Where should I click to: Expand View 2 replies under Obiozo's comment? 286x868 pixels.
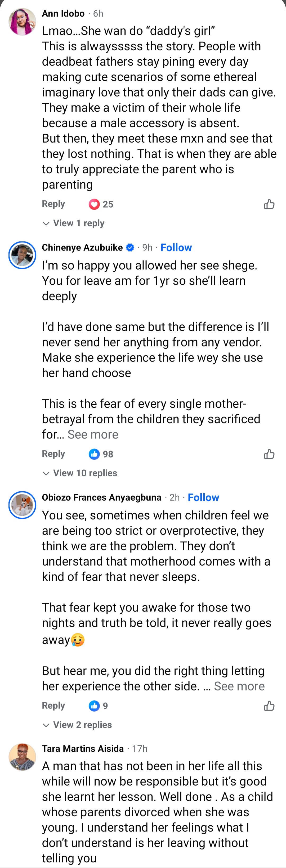pyautogui.click(x=82, y=725)
